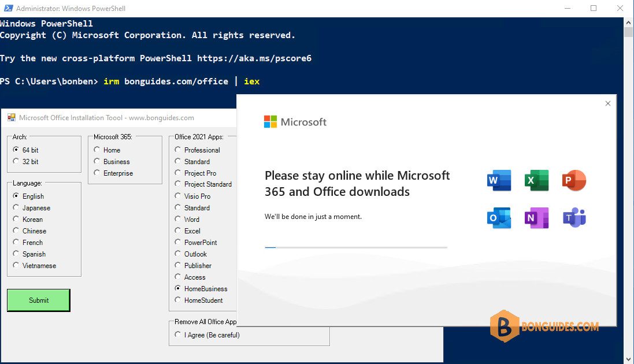Select the 64 bit architecture option

pos(26,150)
